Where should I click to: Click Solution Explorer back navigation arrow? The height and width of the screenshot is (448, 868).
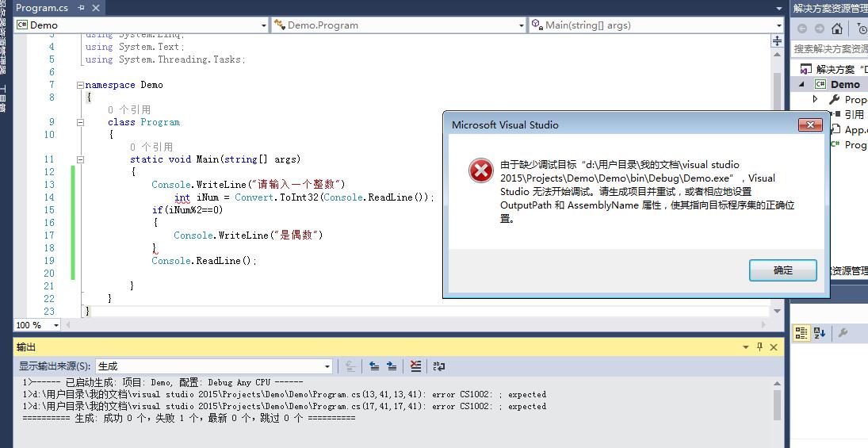coord(802,29)
